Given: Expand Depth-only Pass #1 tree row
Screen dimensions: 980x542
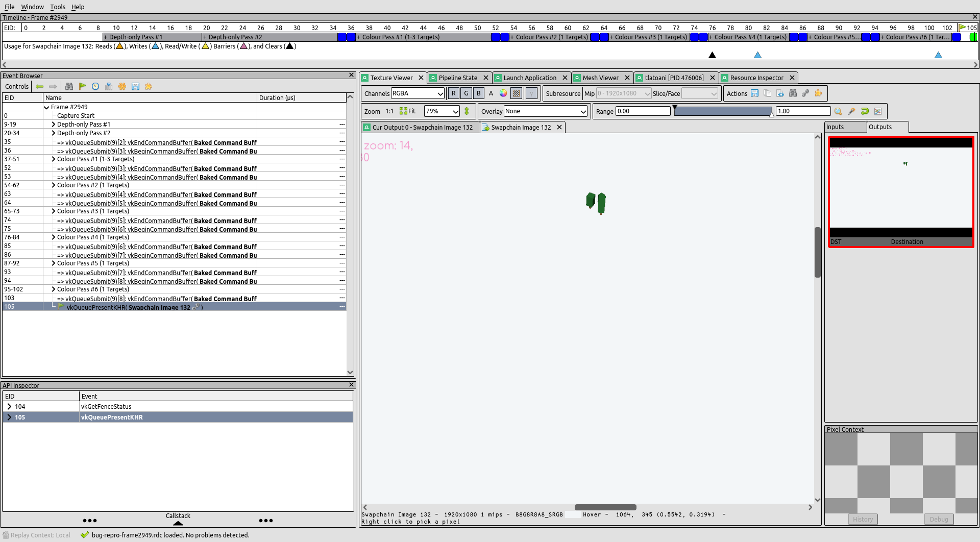Looking at the screenshot, I should click(x=53, y=125).
